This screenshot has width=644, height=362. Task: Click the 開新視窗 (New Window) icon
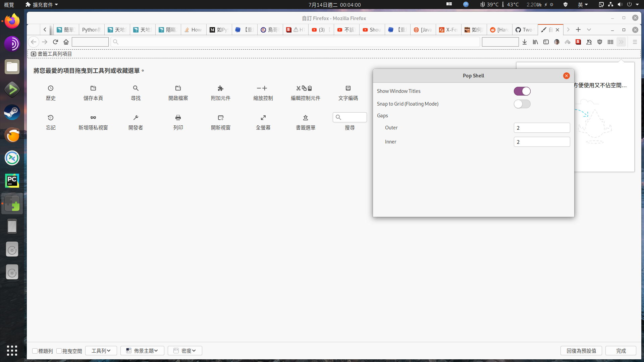[x=221, y=118]
